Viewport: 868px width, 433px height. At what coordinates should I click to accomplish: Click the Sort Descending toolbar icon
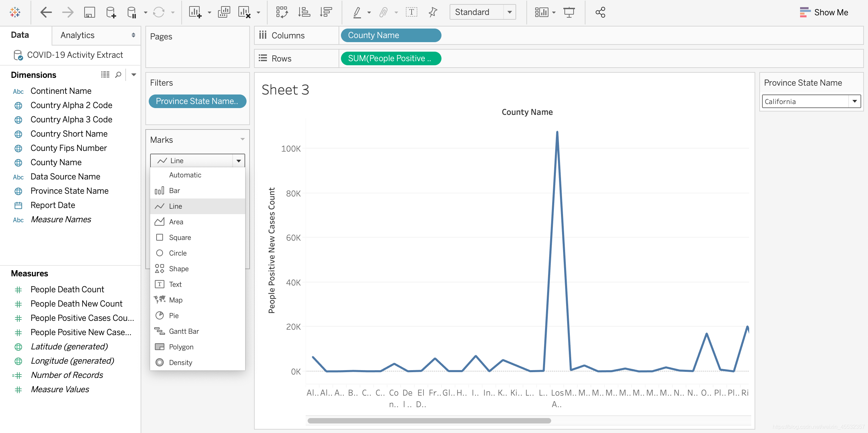tap(326, 13)
